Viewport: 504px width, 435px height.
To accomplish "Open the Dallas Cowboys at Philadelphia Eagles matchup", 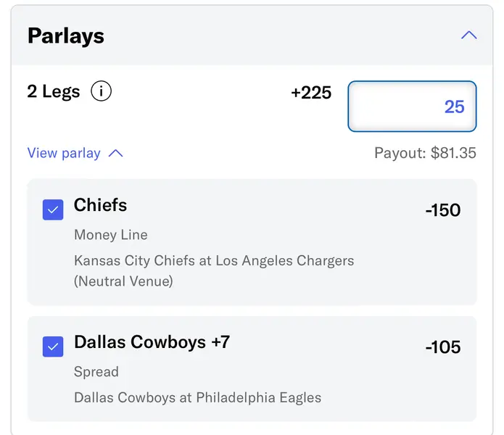I will (197, 397).
